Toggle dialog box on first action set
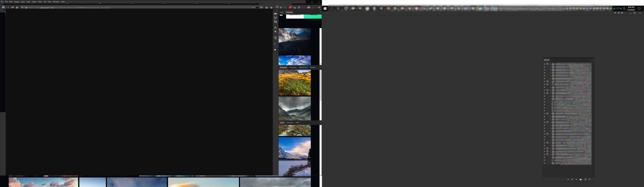 [547, 64]
